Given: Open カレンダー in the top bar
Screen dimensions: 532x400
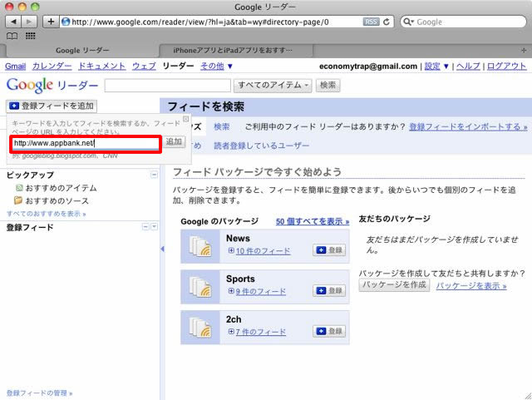Looking at the screenshot, I should point(52,67).
